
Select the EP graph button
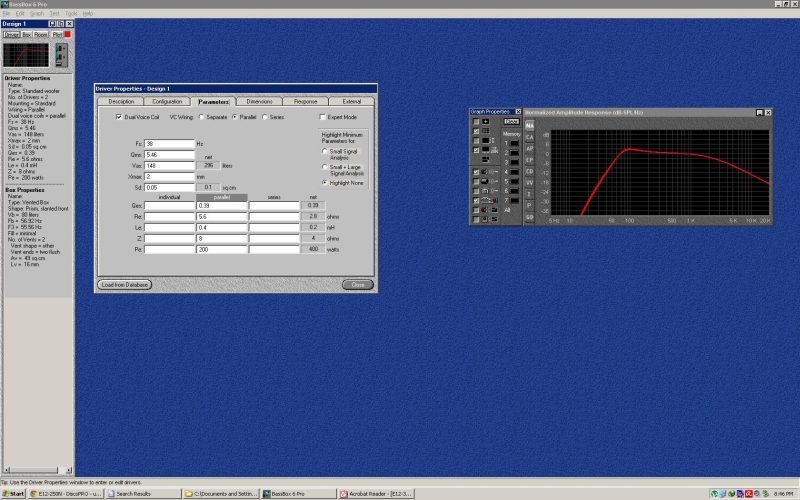(530, 160)
